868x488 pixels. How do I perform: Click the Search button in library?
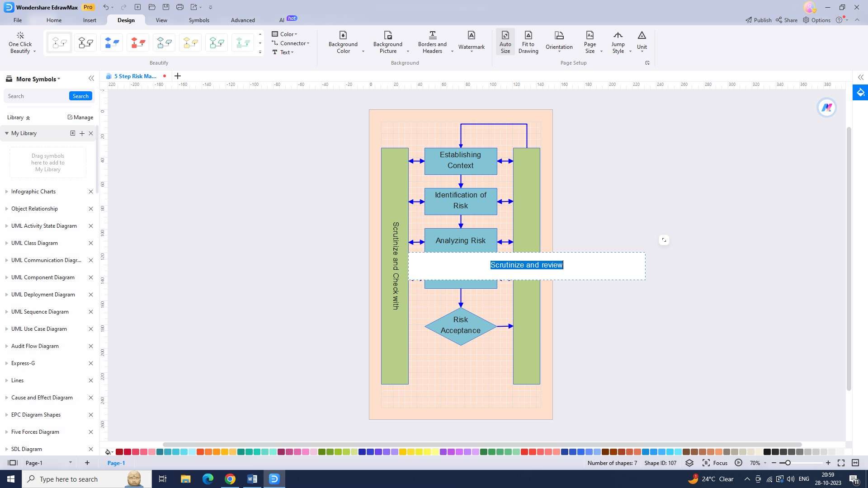(x=80, y=96)
